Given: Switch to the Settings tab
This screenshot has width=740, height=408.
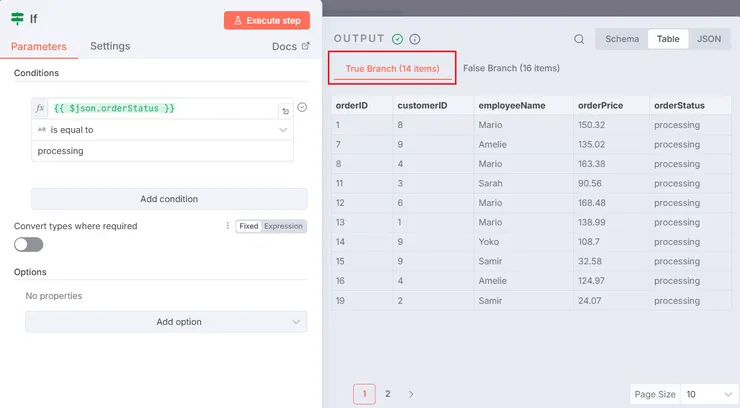Looking at the screenshot, I should pos(110,46).
